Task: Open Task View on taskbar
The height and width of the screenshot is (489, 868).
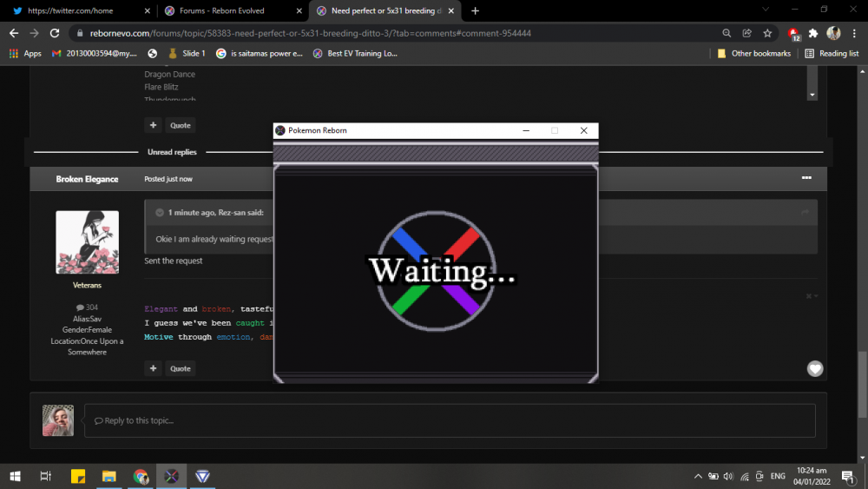Action: (45, 476)
